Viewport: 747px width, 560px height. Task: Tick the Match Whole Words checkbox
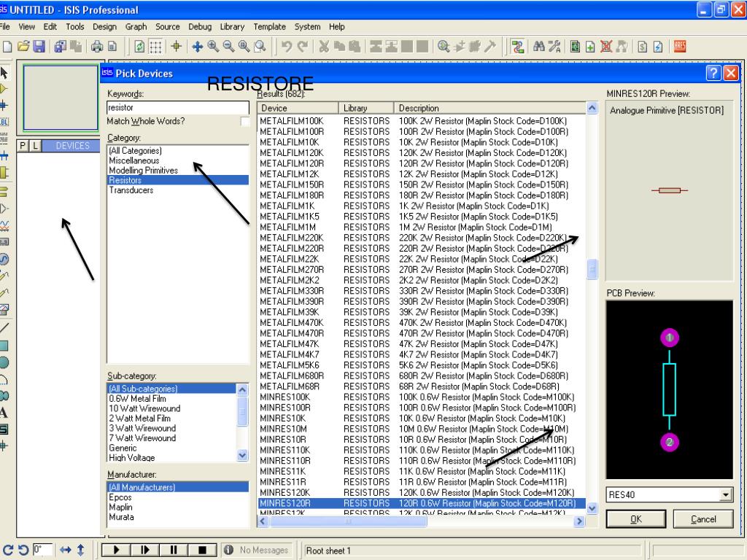tap(245, 122)
